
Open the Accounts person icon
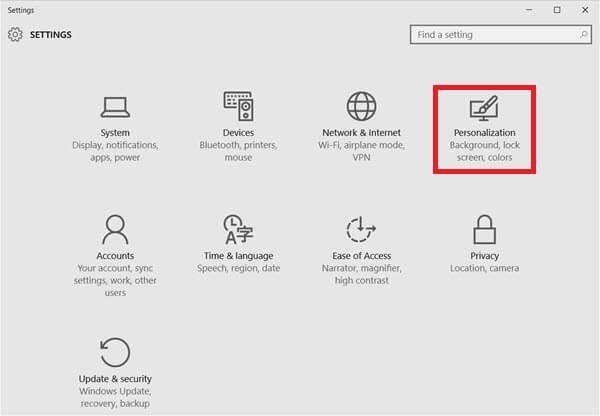pyautogui.click(x=115, y=229)
